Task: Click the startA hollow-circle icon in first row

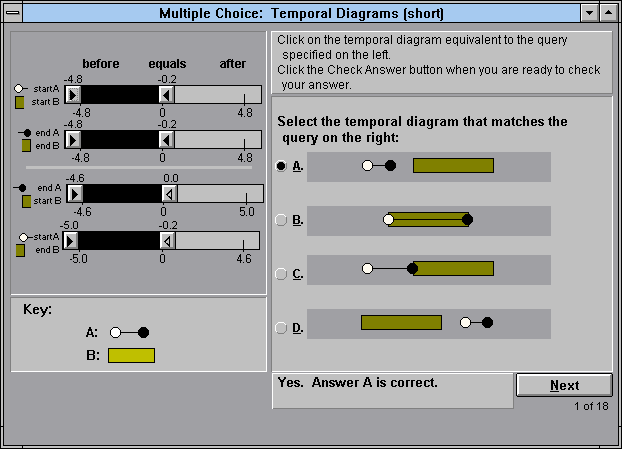Action: (20, 88)
